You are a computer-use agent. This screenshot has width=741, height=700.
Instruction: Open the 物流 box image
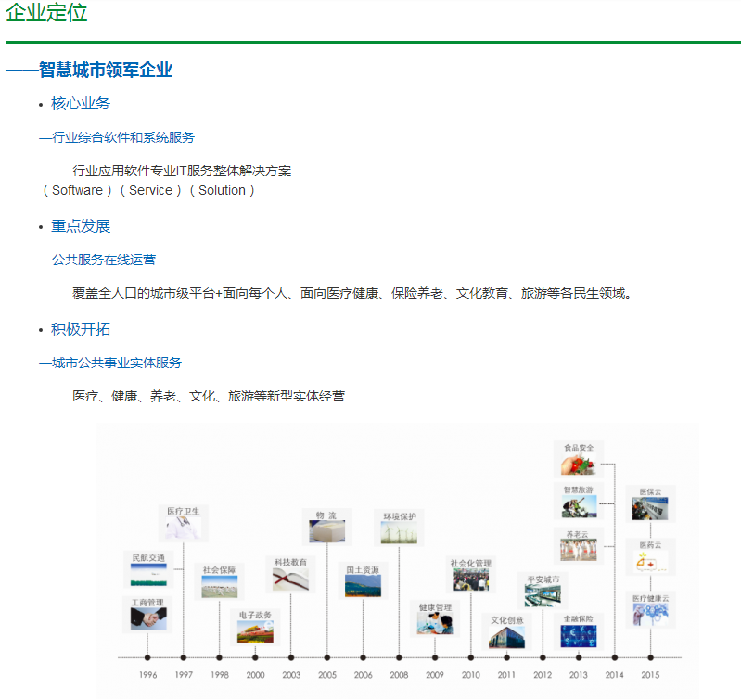[x=326, y=531]
